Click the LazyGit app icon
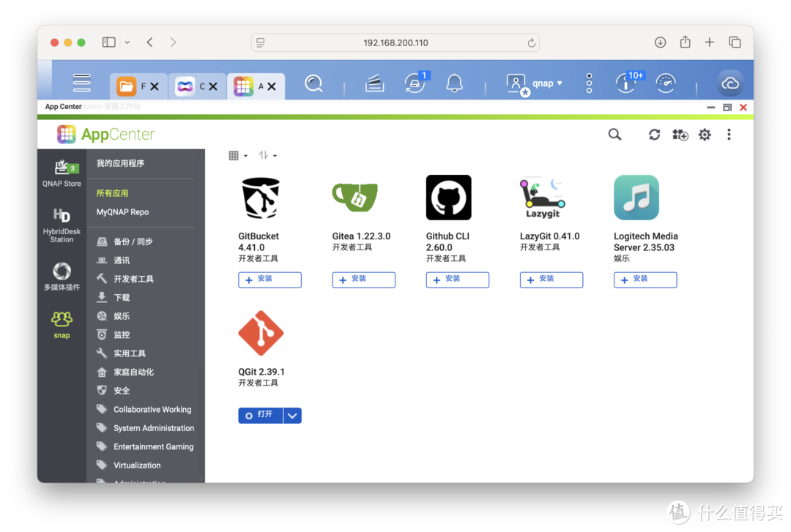Viewport: 791px width, 532px height. click(542, 198)
